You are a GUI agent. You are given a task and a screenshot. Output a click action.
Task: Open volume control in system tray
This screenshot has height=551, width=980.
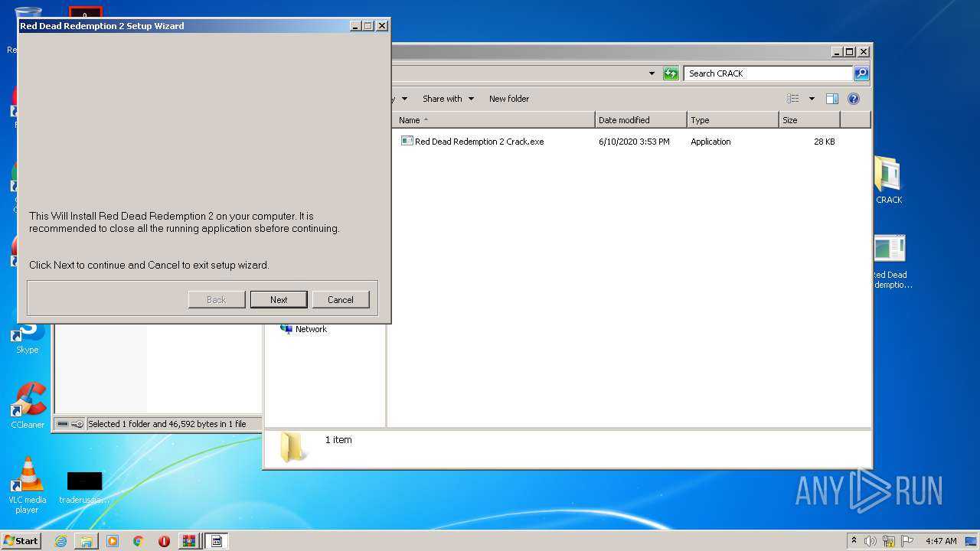(871, 541)
